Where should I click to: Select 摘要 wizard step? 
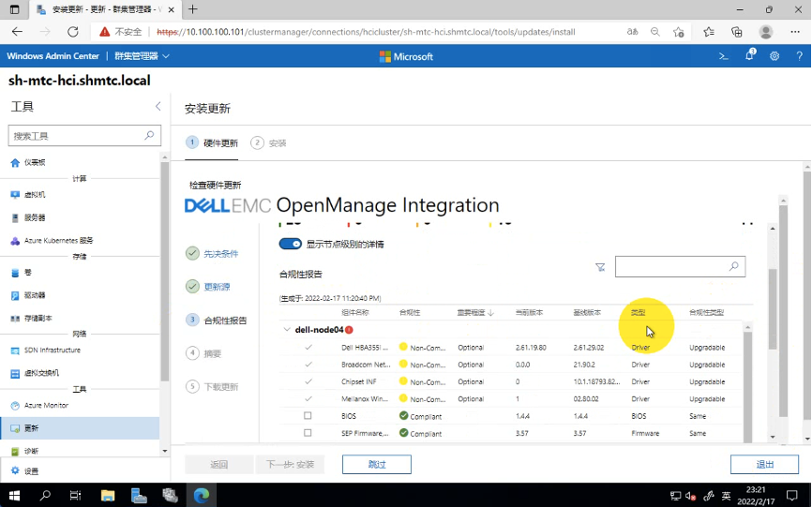click(x=203, y=353)
